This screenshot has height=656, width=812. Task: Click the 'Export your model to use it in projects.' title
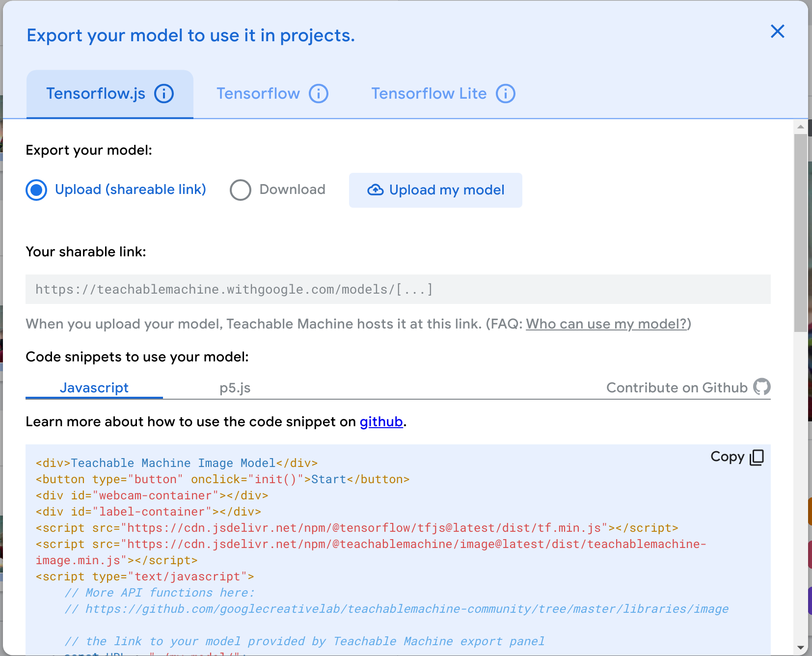point(190,35)
